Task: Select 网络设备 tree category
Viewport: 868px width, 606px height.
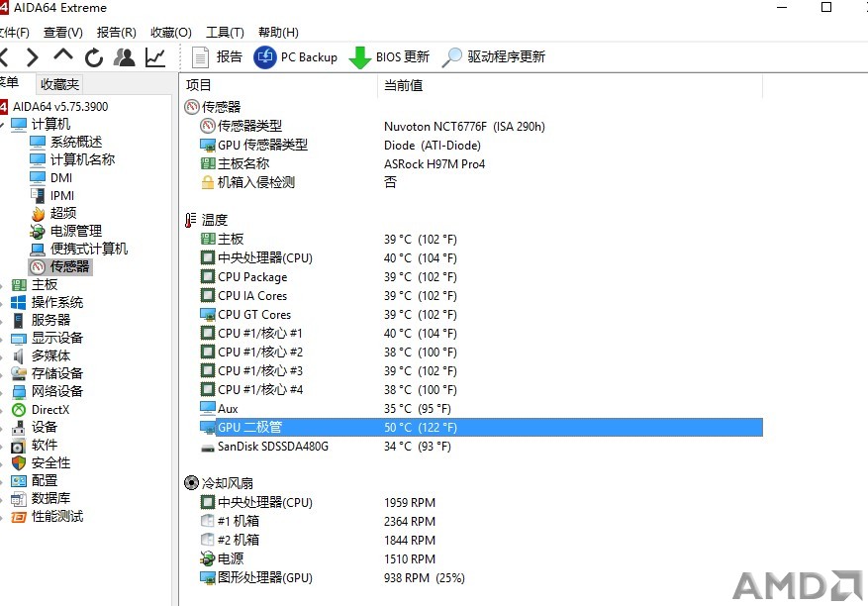Action: [48, 391]
